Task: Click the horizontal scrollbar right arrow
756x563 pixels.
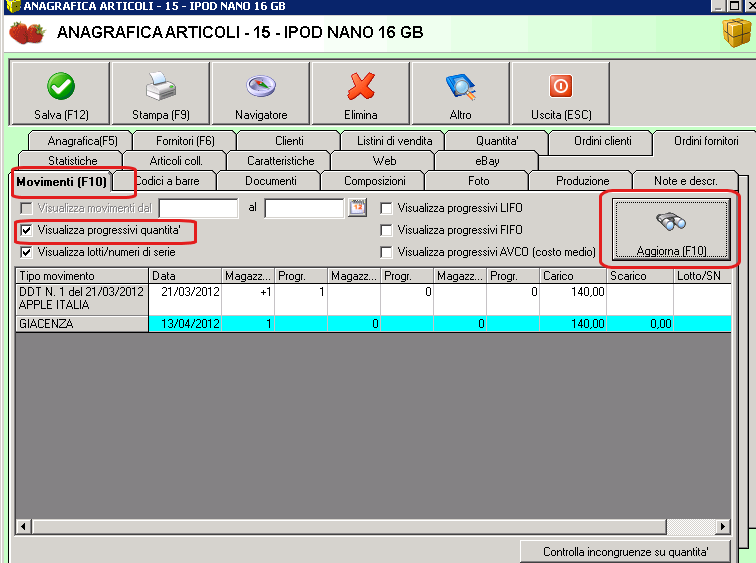Action: tap(722, 526)
